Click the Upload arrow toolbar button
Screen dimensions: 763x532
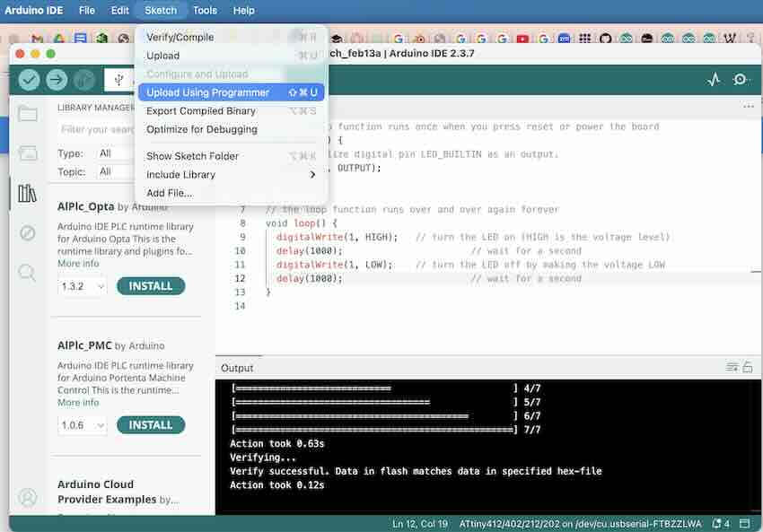57,80
